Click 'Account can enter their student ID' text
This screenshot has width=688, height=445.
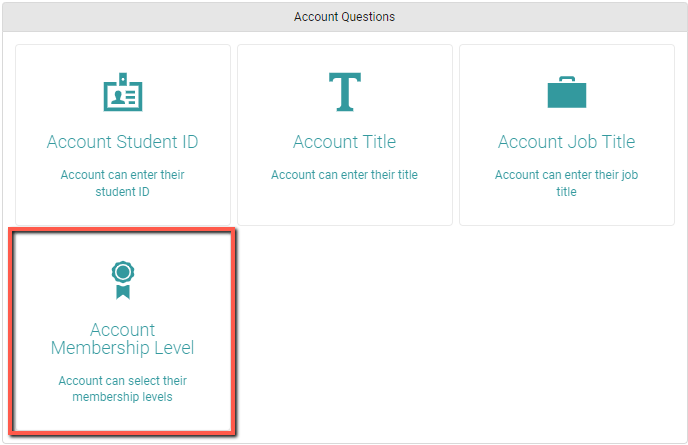122,183
